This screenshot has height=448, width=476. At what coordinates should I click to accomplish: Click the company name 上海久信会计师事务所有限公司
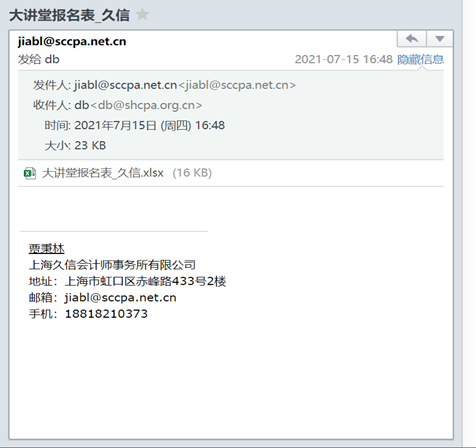click(112, 265)
